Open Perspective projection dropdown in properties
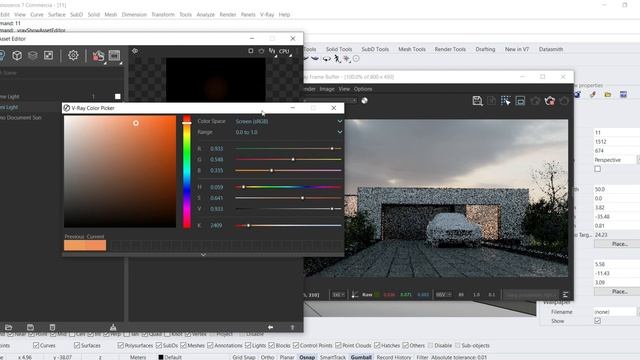The width and height of the screenshot is (640, 360). coord(616,160)
